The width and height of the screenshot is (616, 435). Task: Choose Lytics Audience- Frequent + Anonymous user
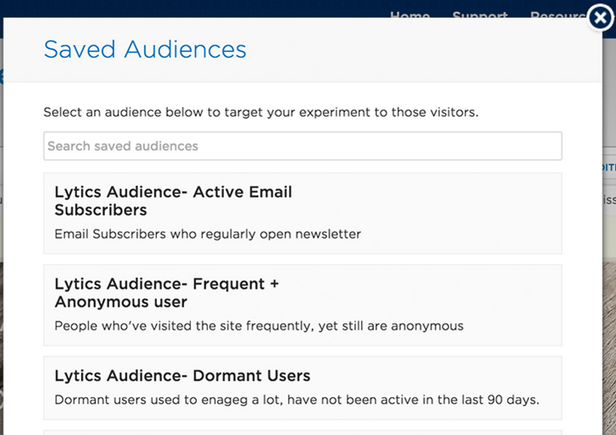(302, 305)
